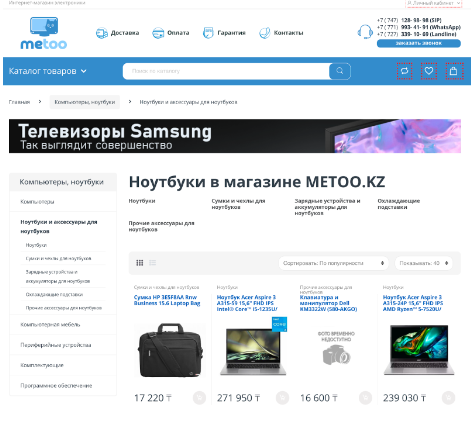Screen dimensions: 471x421
Task: Click the Landline phone number
Action: 416,34
